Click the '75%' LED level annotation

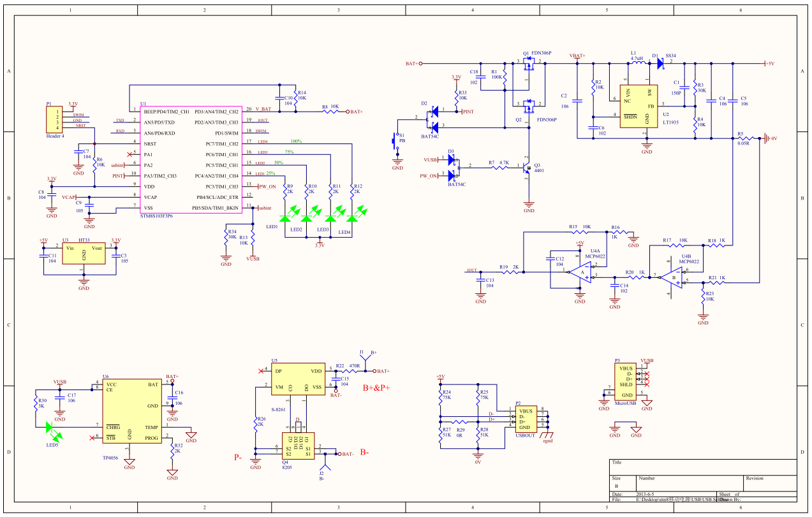289,152
